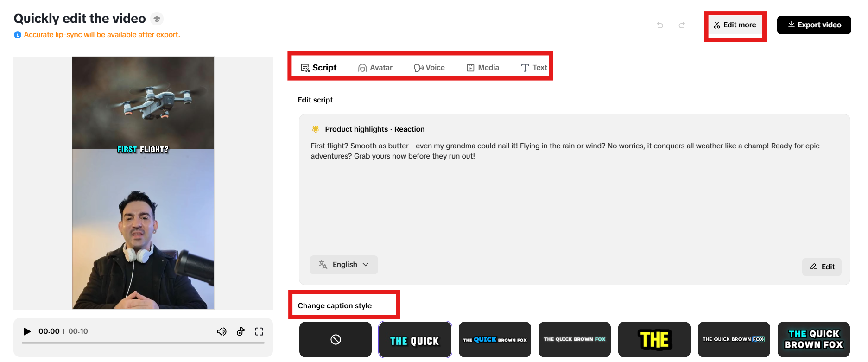Choose the large yellow THE caption style
The height and width of the screenshot is (362, 868).
click(654, 340)
